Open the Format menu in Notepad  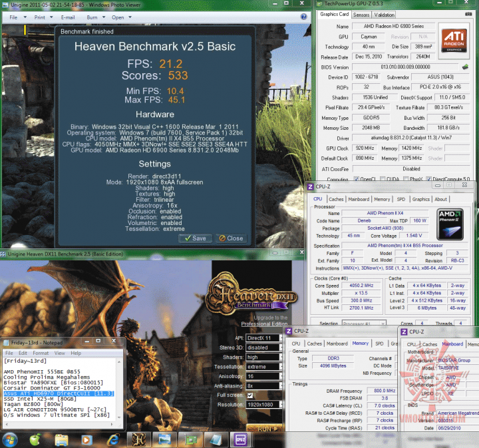(x=41, y=353)
